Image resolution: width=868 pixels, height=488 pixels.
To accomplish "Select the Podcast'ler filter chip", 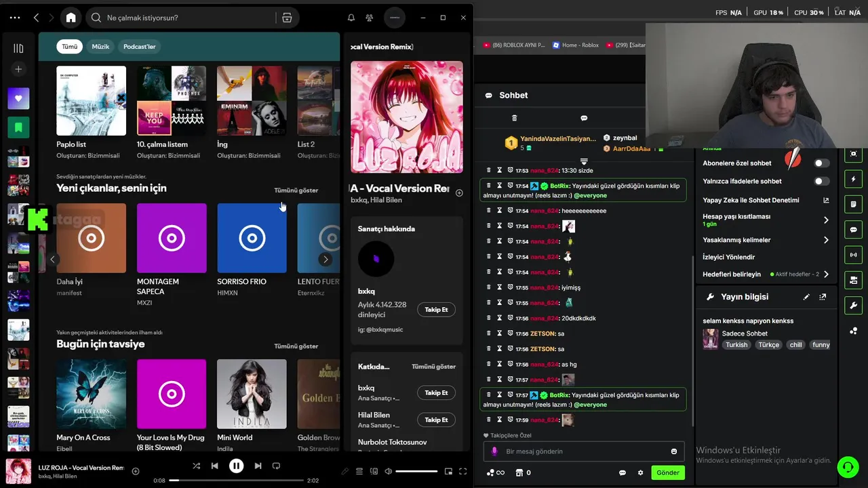I will 140,47.
